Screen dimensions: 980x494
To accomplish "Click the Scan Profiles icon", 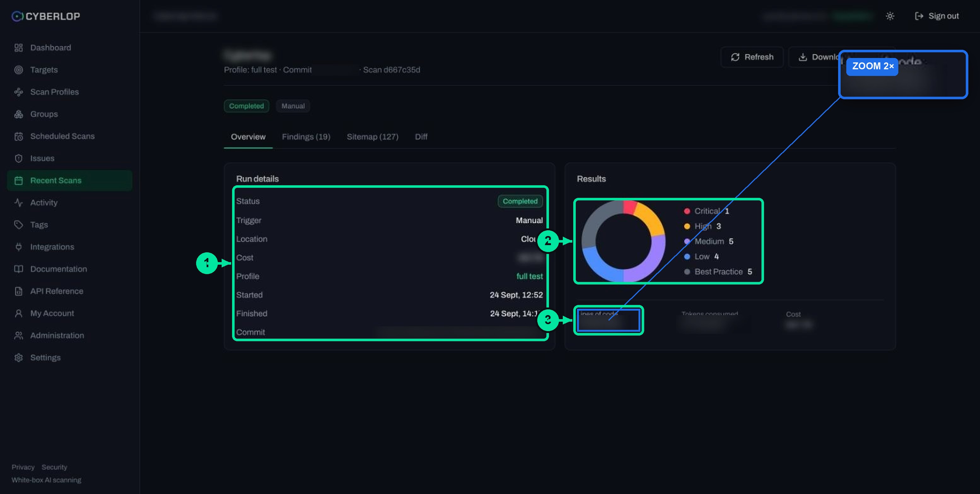I will [x=19, y=92].
